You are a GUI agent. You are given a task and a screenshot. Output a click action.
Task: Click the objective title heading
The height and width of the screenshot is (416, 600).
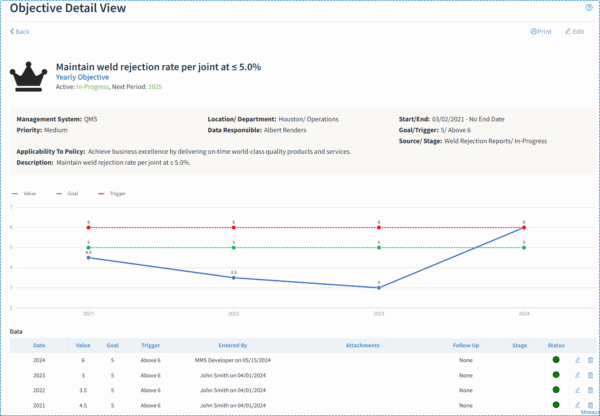158,67
